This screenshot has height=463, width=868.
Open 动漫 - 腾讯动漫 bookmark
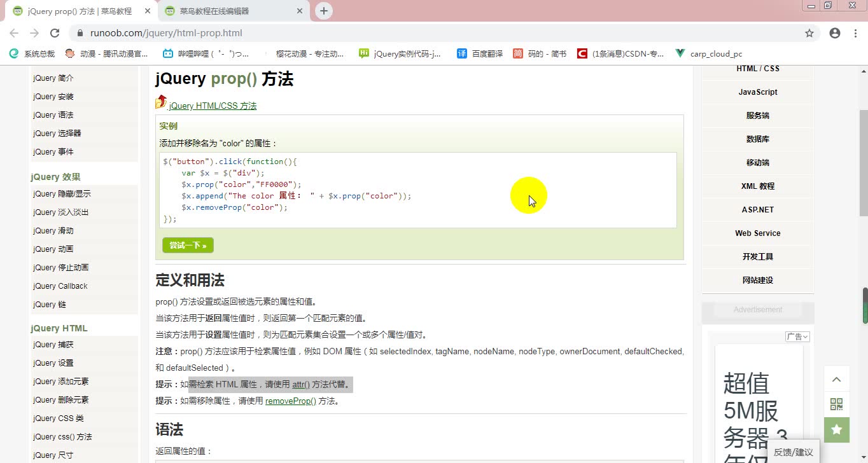tap(106, 54)
